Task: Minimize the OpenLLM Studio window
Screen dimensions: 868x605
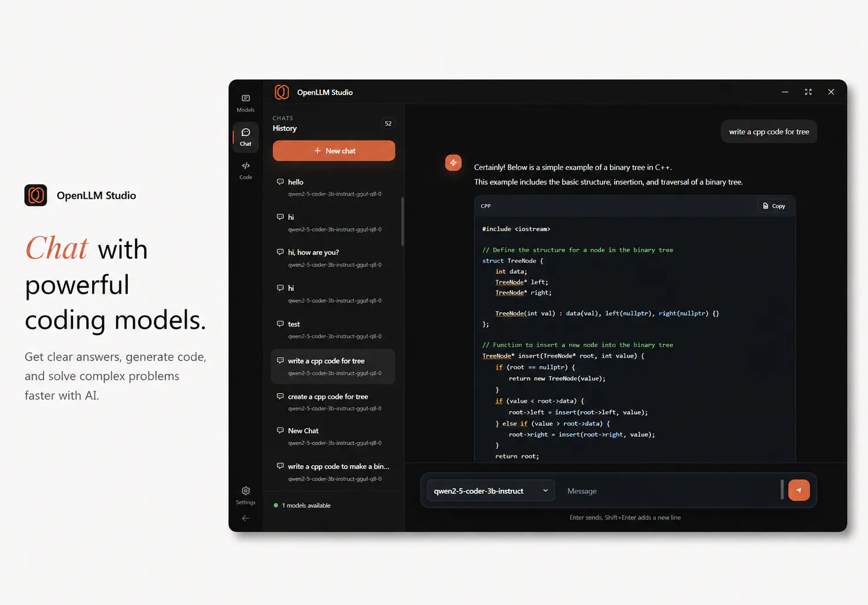Action: point(785,92)
